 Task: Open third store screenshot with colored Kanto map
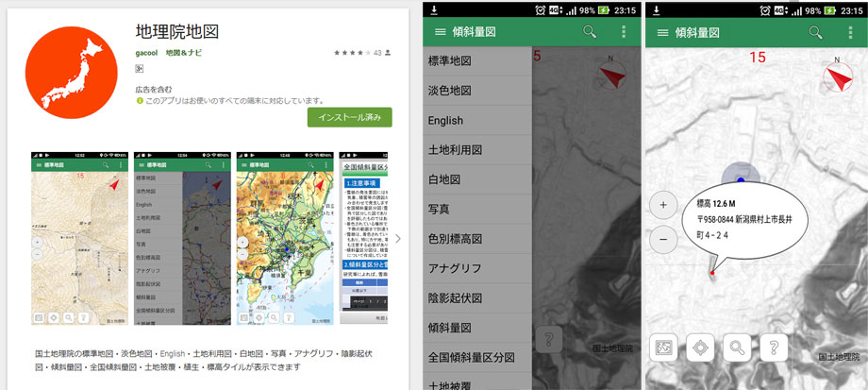click(x=285, y=238)
